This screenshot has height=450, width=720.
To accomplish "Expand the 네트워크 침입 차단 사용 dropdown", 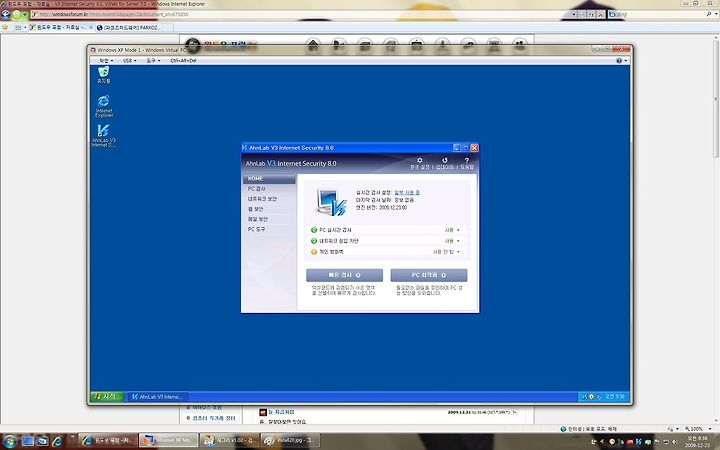I will click(452, 241).
